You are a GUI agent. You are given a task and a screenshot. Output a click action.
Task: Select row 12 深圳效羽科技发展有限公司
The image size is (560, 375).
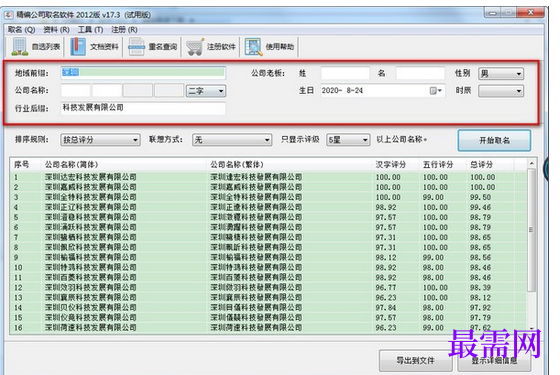point(268,288)
